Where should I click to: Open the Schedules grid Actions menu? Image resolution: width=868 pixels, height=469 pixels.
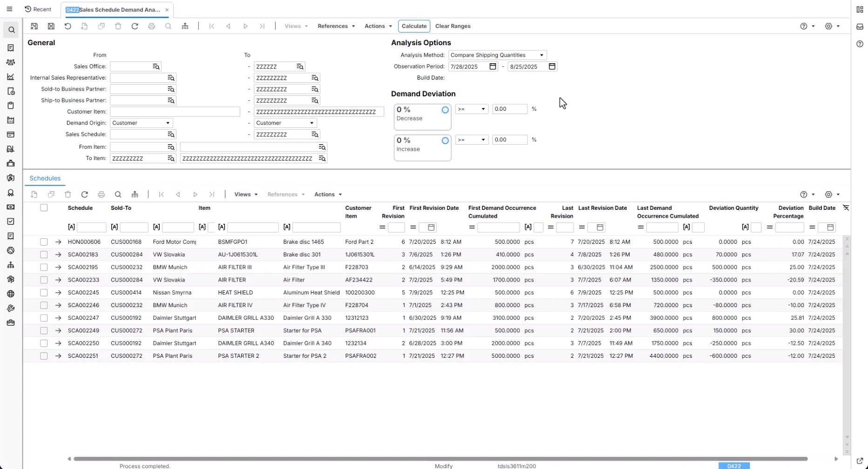tap(328, 194)
